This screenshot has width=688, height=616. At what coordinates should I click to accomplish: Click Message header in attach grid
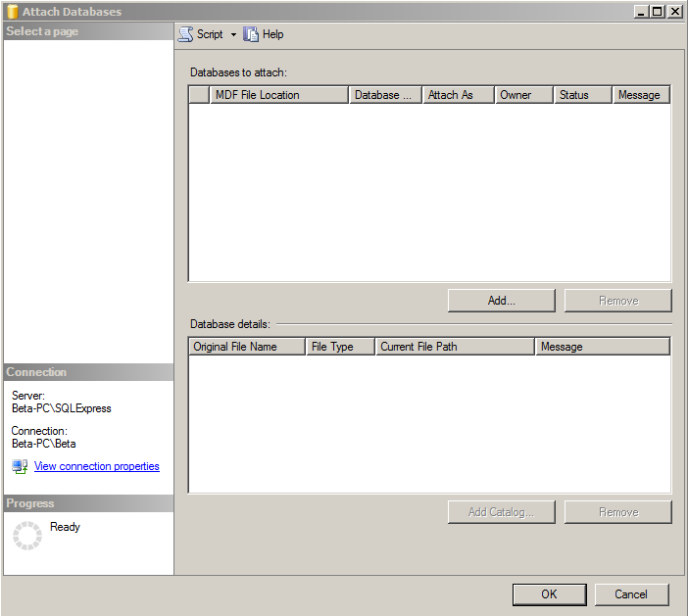point(641,95)
